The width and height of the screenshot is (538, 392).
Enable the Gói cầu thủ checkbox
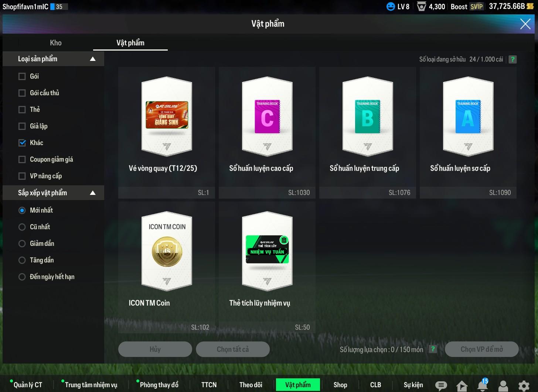(22, 93)
